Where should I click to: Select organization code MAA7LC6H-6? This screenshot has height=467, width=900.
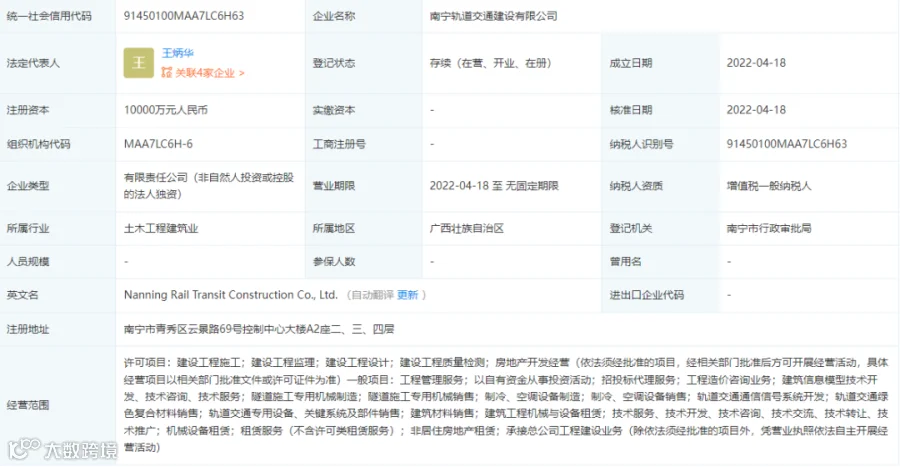[x=158, y=144]
